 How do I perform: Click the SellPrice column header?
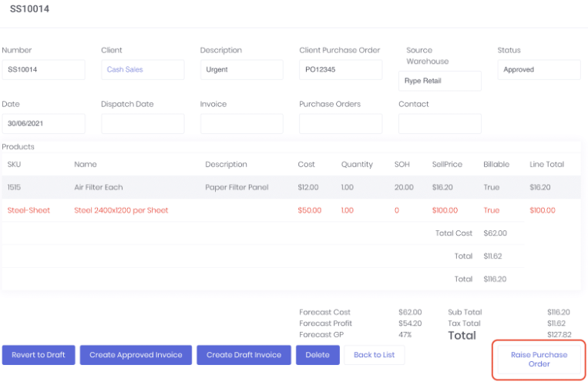click(x=447, y=164)
